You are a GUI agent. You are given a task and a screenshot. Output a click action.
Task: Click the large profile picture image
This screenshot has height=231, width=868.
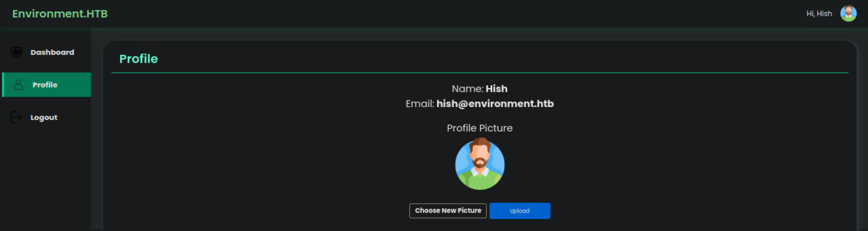(x=480, y=165)
